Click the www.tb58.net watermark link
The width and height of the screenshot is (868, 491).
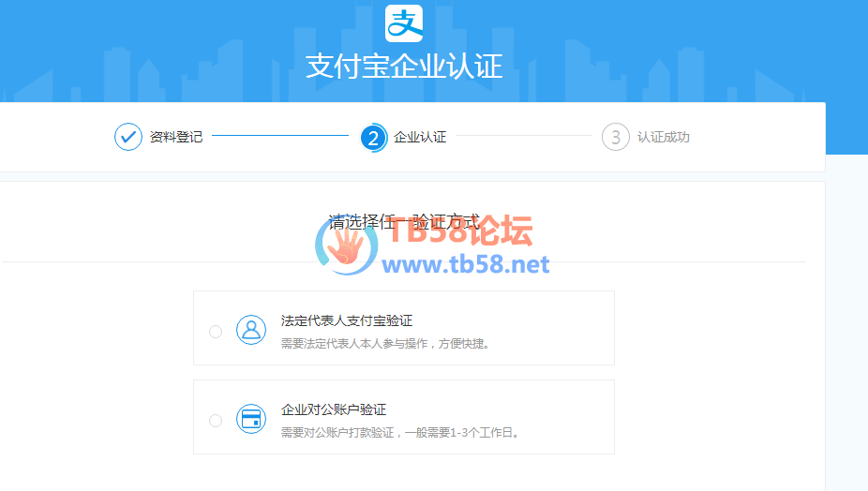click(466, 265)
